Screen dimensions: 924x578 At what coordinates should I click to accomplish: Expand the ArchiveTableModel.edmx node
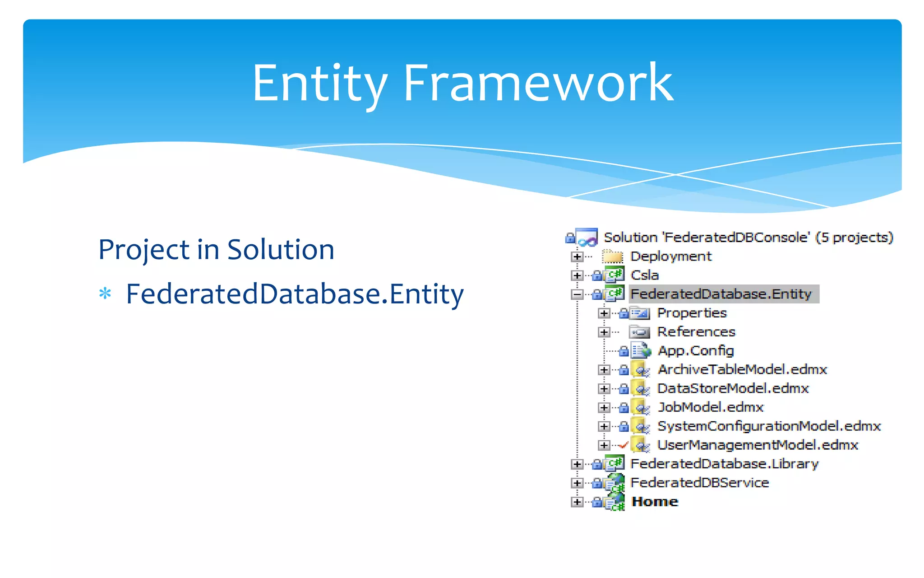pos(604,370)
